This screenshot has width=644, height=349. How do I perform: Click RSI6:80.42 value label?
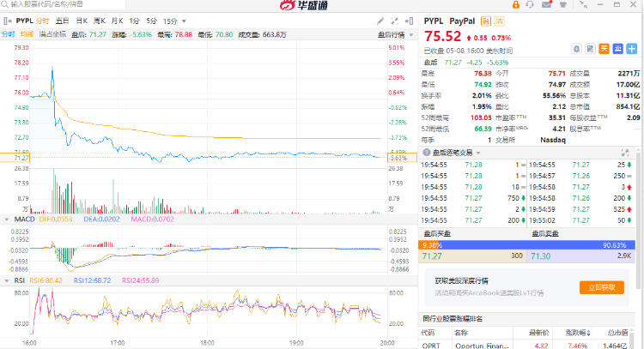[46, 280]
